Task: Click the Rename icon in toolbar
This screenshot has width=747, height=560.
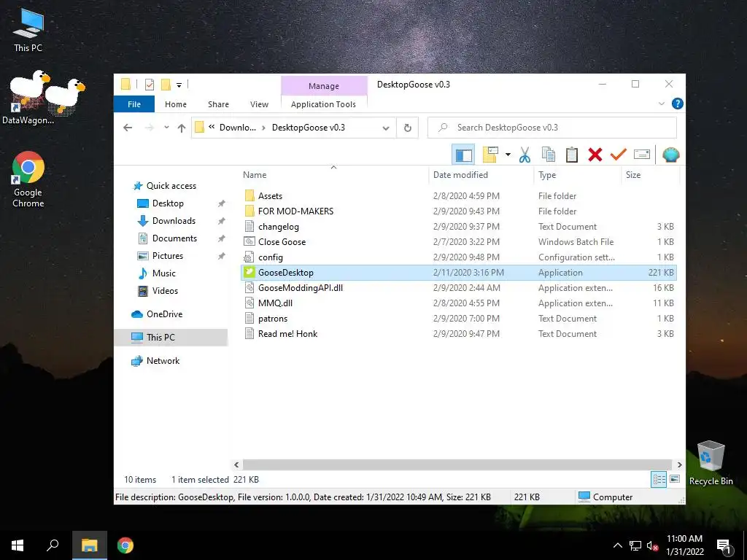Action: pos(642,155)
